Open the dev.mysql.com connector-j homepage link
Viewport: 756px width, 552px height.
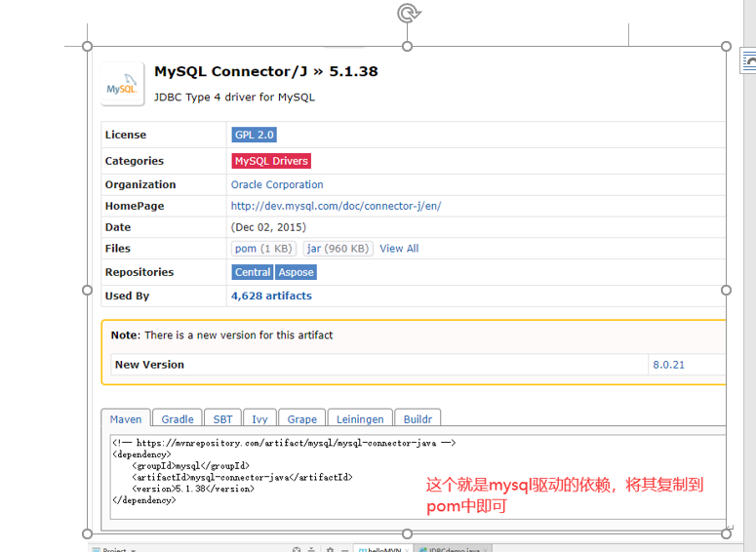click(x=336, y=206)
